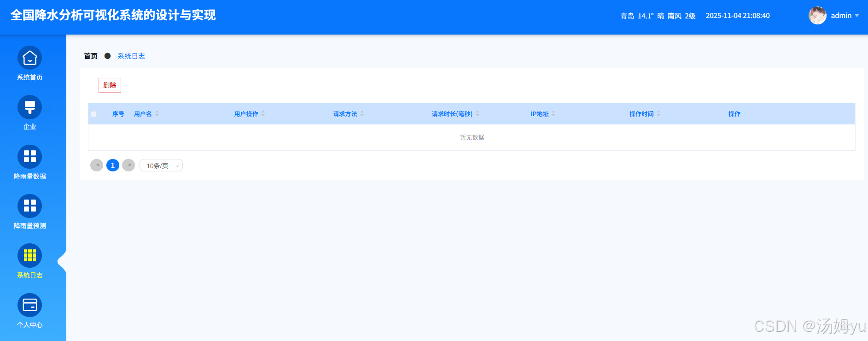Sort by 操作时间 column arrows
The width and height of the screenshot is (868, 341).
[x=658, y=114]
